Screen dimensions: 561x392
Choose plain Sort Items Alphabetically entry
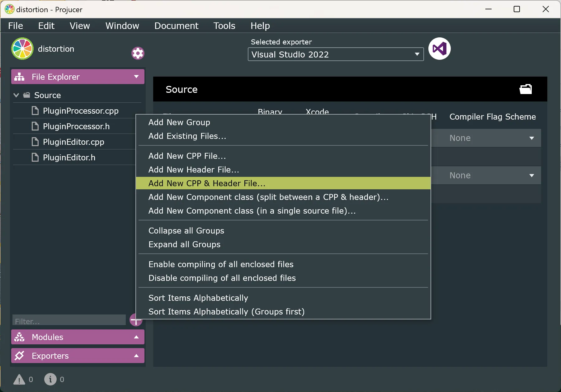283,298
